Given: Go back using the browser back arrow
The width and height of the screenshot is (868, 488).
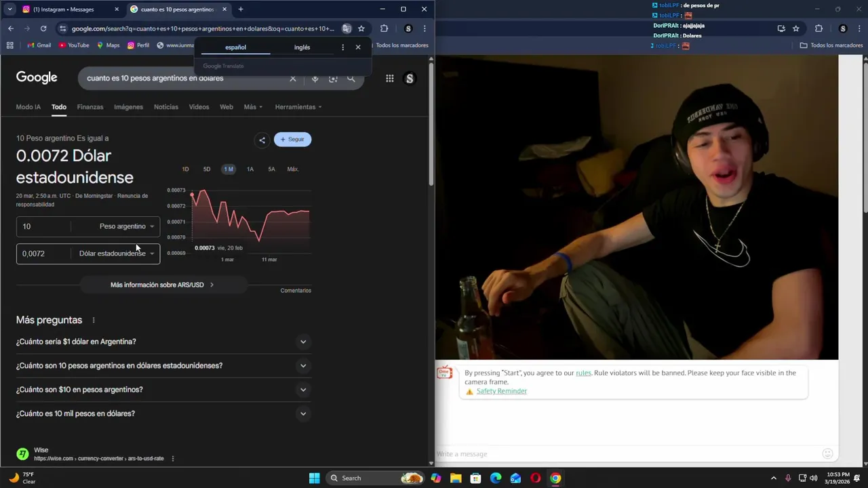Looking at the screenshot, I should click(x=11, y=28).
